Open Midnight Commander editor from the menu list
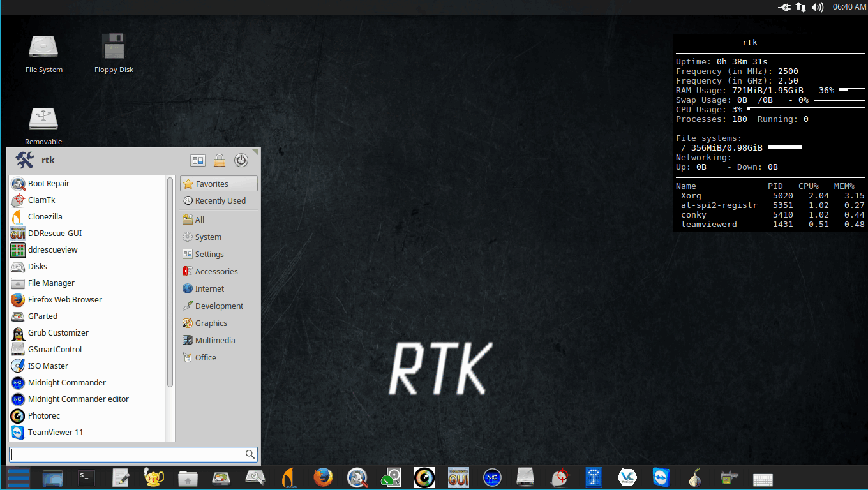The image size is (868, 490). [87, 399]
